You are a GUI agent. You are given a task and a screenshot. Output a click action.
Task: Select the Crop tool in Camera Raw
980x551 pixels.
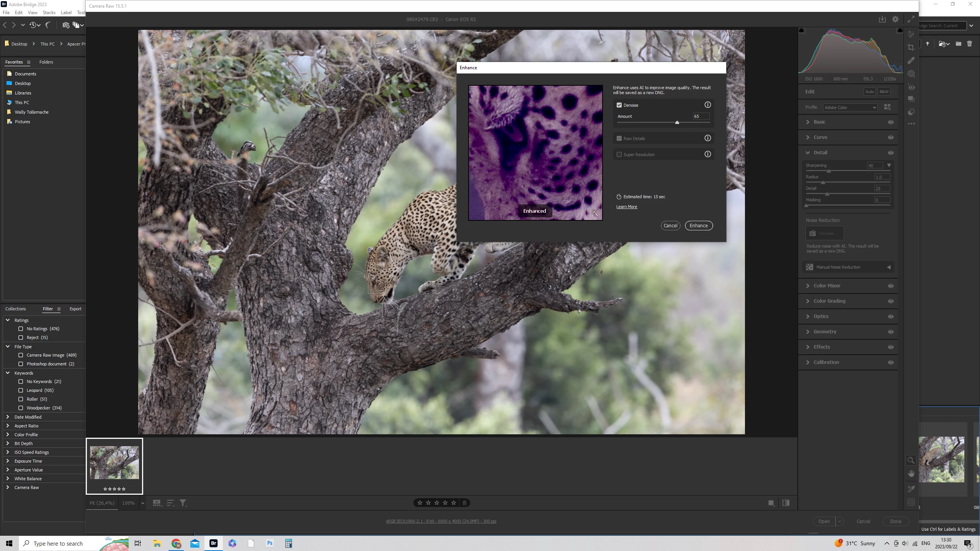pos(911,47)
